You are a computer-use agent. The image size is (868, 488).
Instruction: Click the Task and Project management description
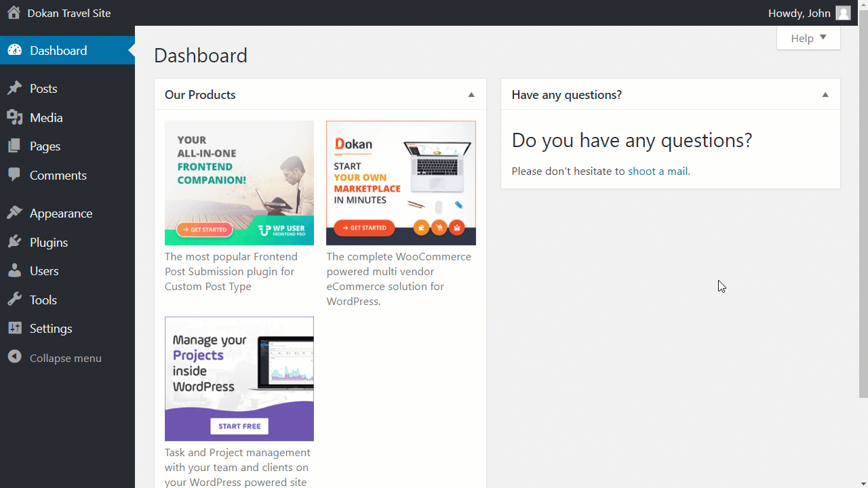coord(237,468)
